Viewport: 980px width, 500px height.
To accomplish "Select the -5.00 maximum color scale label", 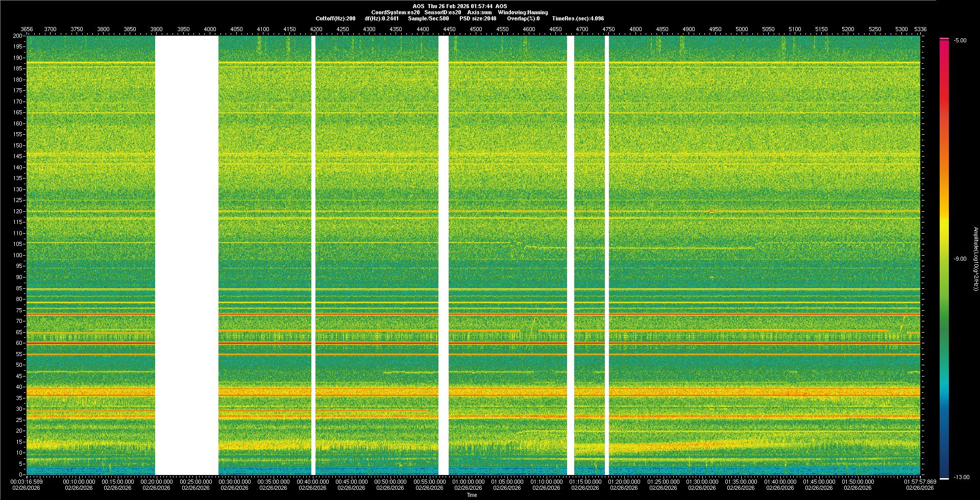I will pyautogui.click(x=960, y=40).
